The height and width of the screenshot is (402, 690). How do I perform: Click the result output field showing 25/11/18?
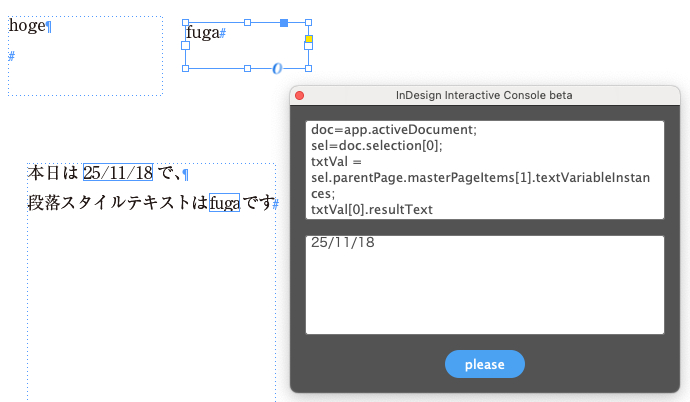(x=484, y=285)
